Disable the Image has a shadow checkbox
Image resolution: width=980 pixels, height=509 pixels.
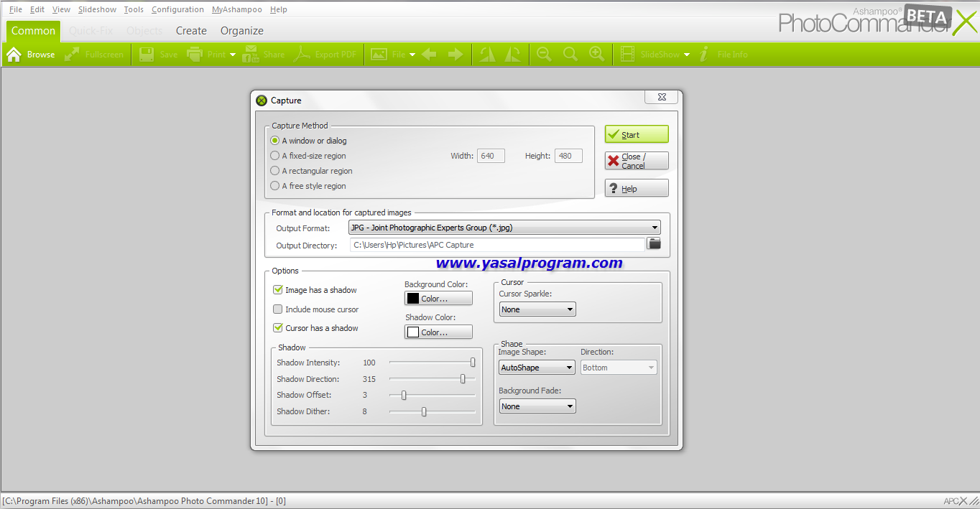tap(277, 290)
